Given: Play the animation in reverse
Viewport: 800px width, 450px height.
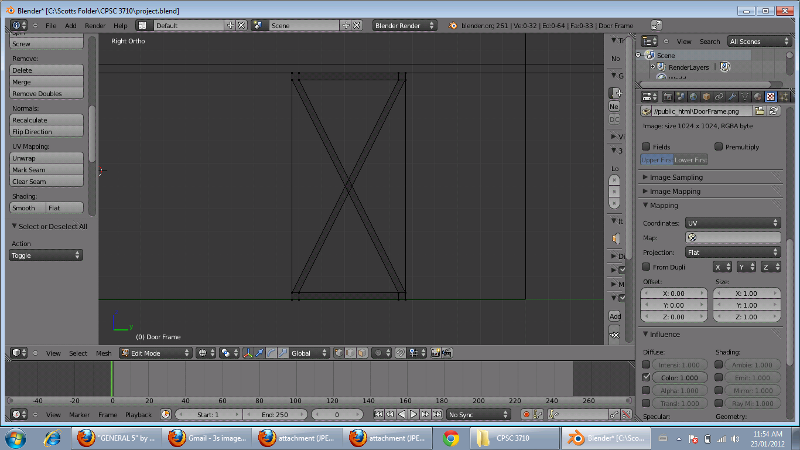Looking at the screenshot, I should [402, 414].
